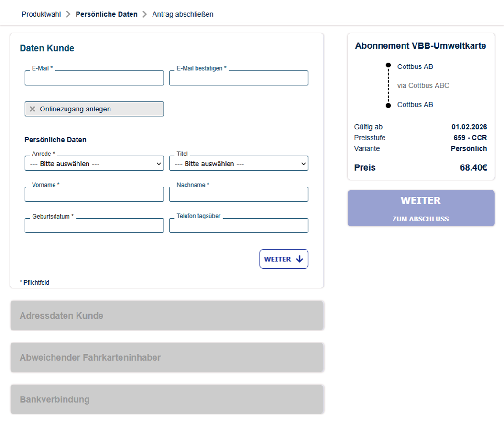Expand the Bankverbindung section
Image resolution: width=504 pixels, height=430 pixels.
pos(167,399)
